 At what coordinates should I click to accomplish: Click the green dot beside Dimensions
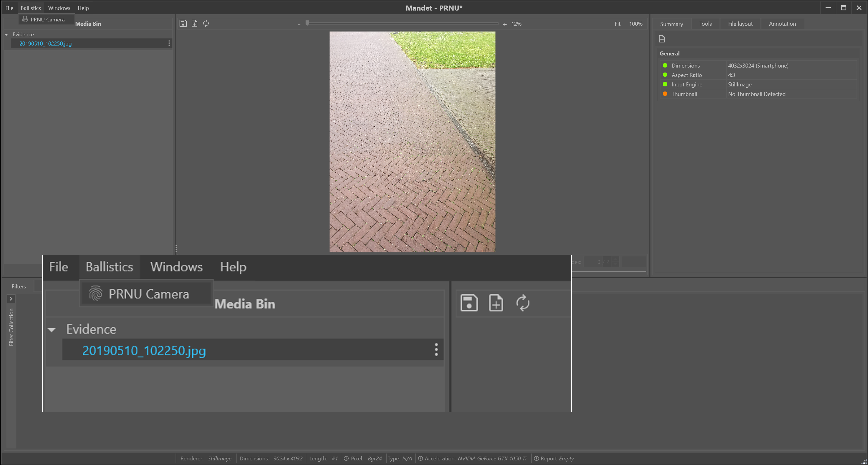tap(665, 65)
